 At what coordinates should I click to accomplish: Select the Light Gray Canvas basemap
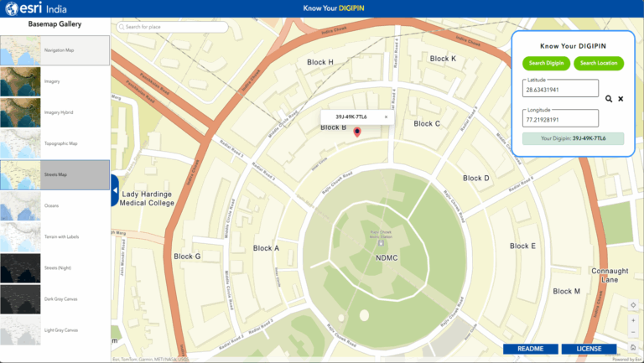55,330
